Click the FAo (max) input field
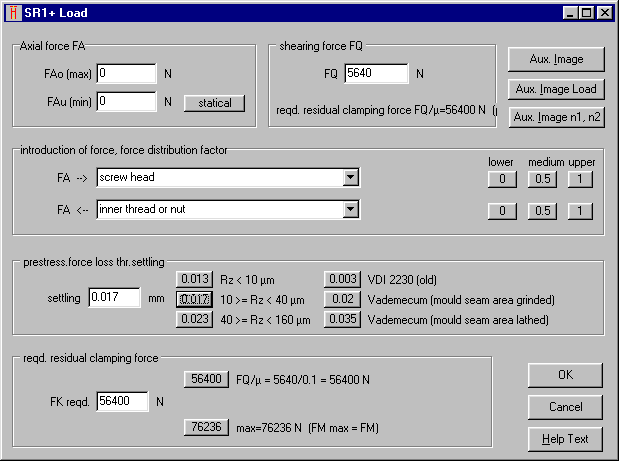 click(126, 74)
